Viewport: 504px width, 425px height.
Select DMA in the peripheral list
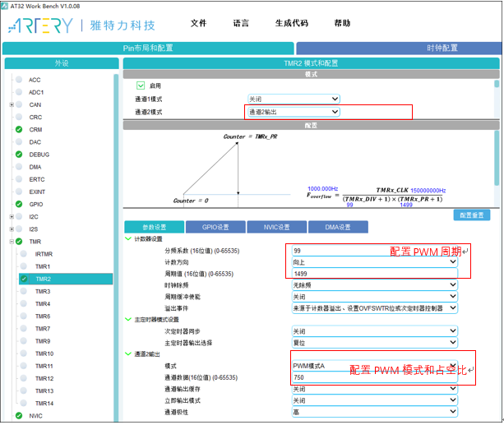tap(35, 167)
